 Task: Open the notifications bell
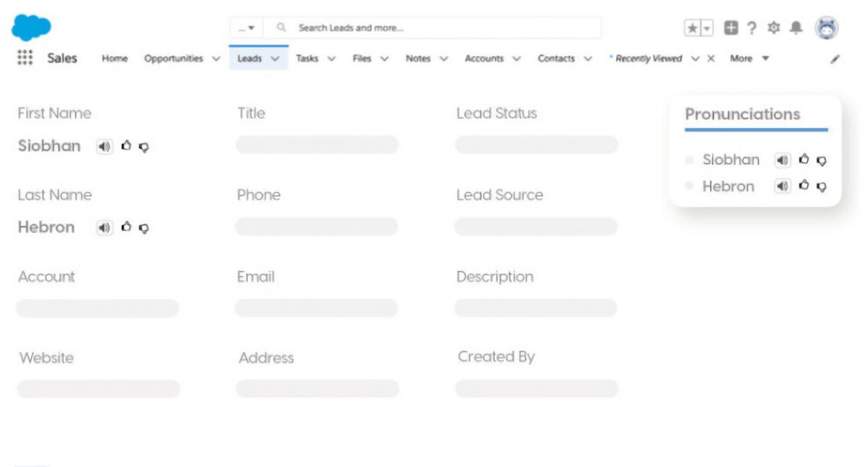click(796, 28)
